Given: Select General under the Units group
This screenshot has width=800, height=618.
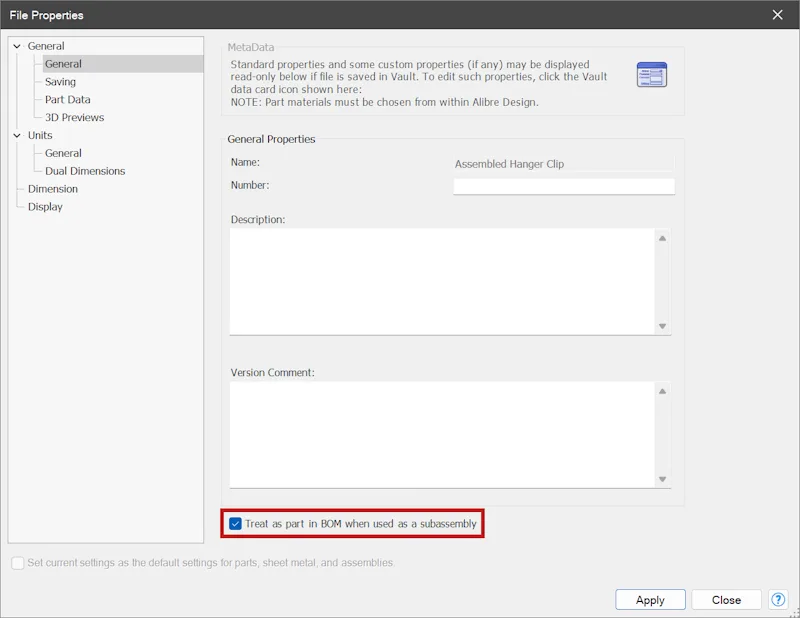Looking at the screenshot, I should 63,153.
